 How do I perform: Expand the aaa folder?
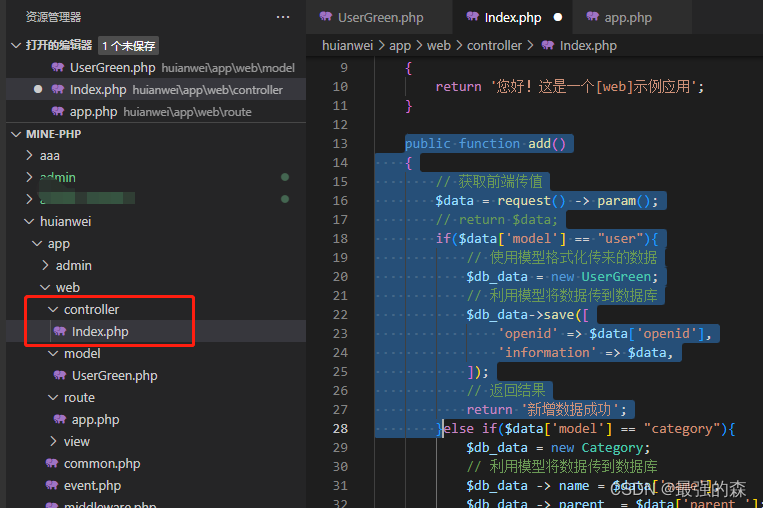[29, 155]
